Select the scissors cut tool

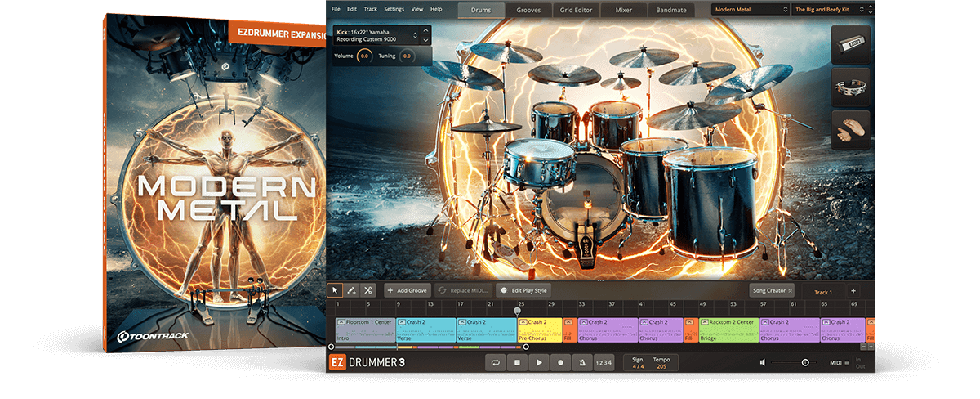pyautogui.click(x=368, y=290)
